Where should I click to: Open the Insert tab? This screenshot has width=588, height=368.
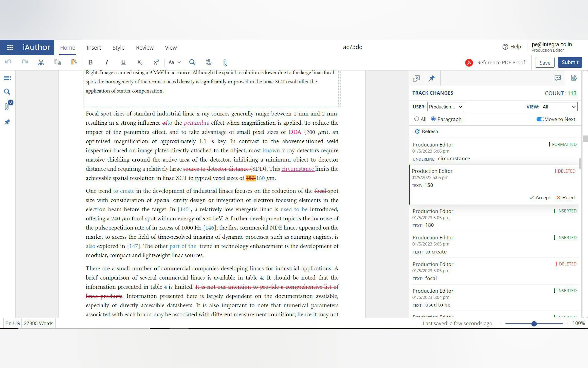94,48
